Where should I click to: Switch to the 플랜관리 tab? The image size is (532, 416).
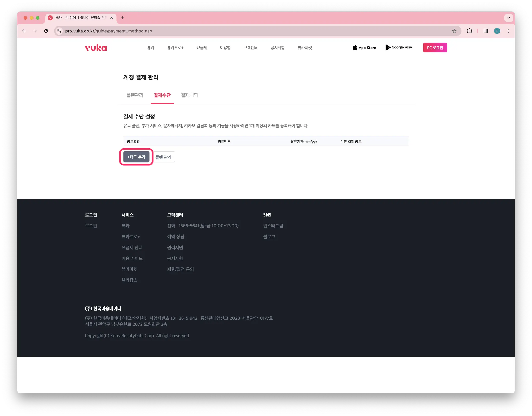click(135, 95)
